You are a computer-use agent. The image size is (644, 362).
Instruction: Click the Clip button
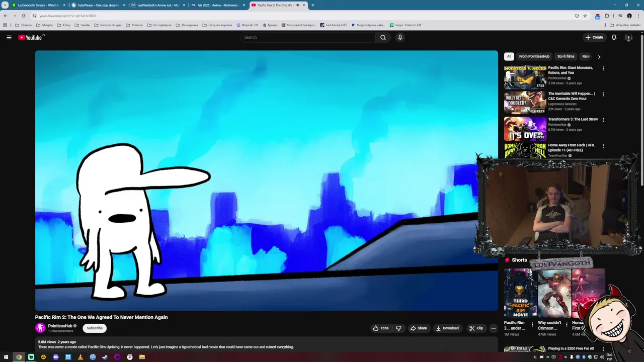click(x=476, y=328)
